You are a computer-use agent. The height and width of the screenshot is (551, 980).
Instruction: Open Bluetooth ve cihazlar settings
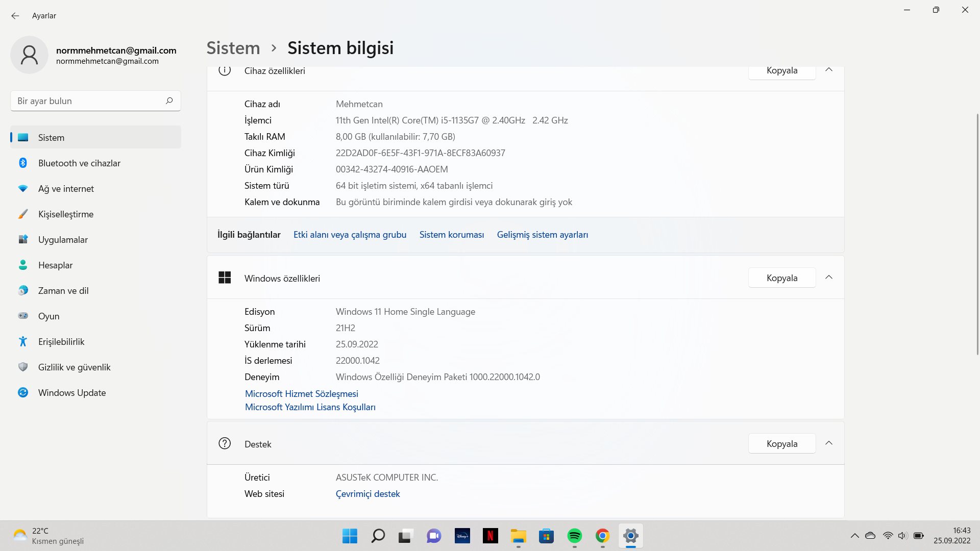[x=79, y=163]
